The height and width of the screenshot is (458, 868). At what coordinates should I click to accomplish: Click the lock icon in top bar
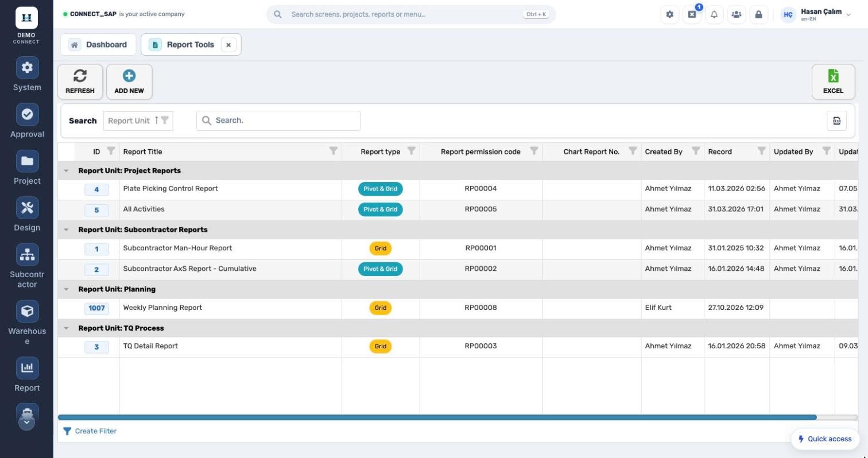[x=758, y=14]
